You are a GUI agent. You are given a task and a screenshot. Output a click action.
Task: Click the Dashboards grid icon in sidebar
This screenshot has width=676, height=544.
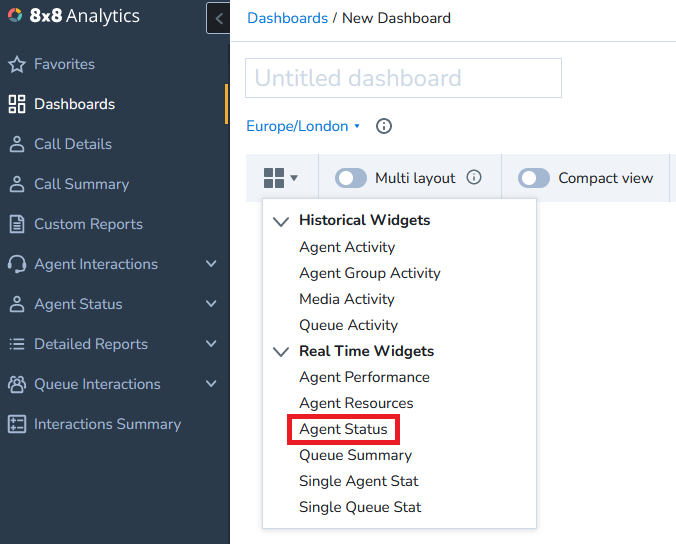(17, 104)
